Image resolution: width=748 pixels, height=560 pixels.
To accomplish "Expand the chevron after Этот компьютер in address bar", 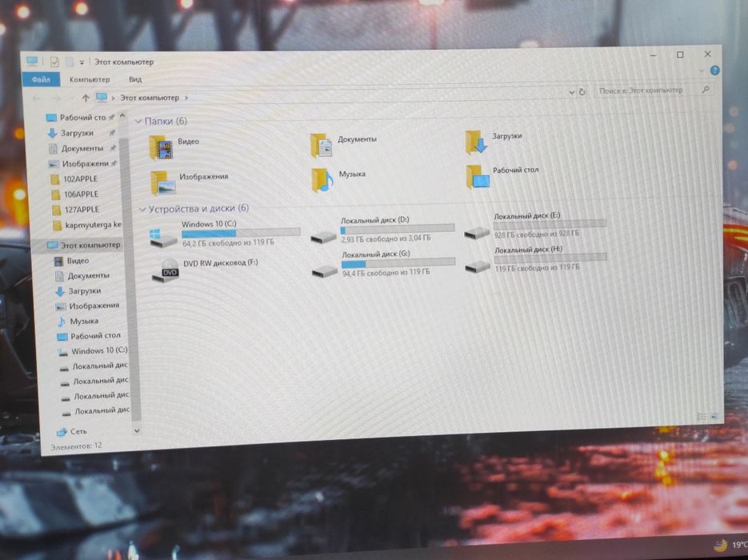I will point(186,98).
